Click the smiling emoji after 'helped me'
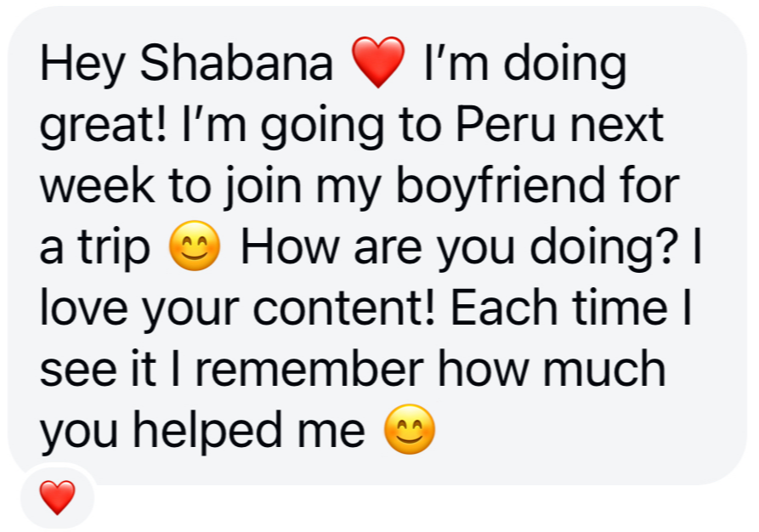Viewport: 759px width, 532px height. (410, 429)
